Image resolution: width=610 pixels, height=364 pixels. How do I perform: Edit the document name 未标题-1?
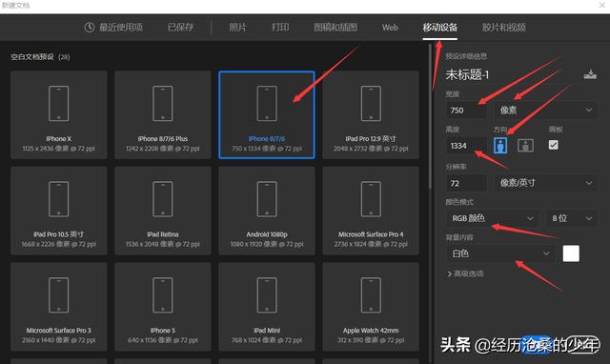coord(467,74)
